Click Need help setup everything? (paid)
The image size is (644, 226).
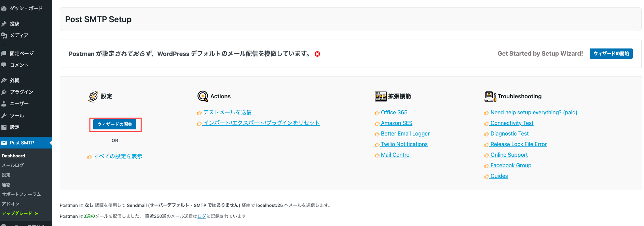[534, 112]
